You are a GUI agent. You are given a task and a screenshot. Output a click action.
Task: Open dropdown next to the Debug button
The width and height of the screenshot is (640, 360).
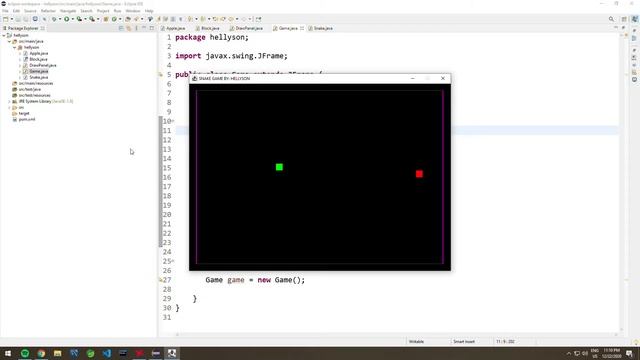click(x=60, y=19)
